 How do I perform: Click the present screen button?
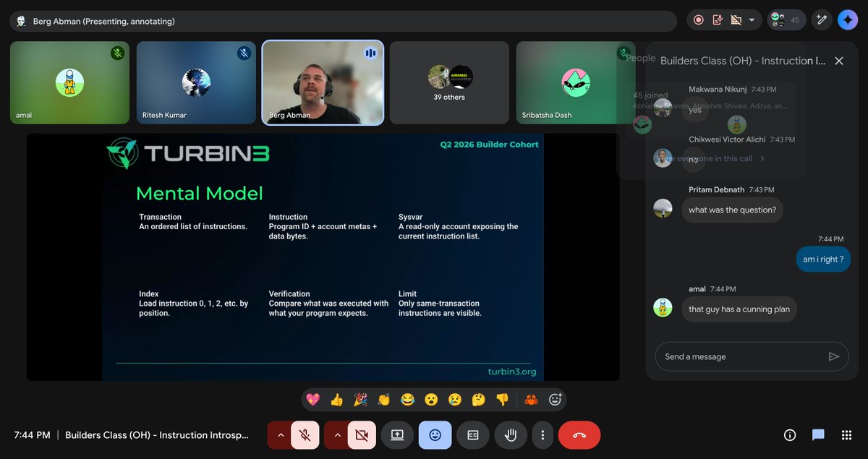[x=397, y=435]
